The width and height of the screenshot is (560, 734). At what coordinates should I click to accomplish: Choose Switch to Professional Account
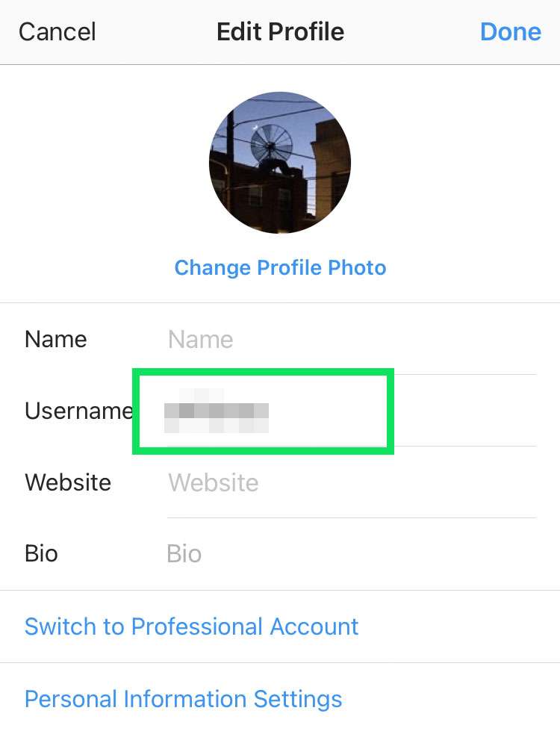191,626
